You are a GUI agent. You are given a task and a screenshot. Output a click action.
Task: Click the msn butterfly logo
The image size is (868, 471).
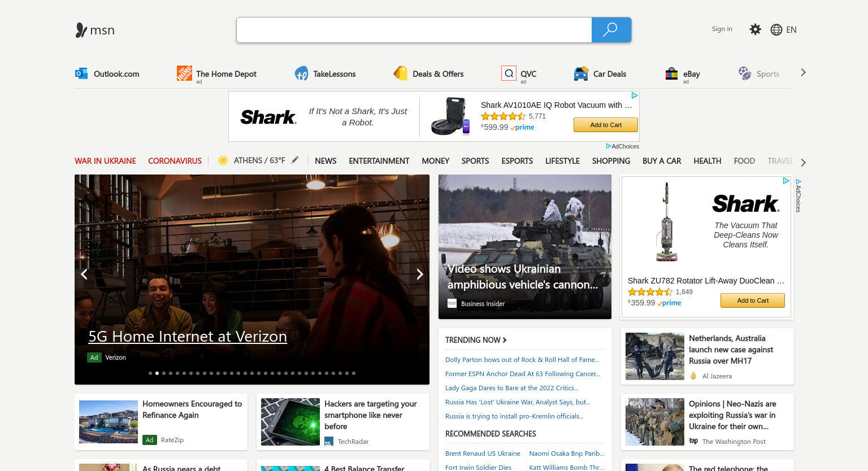pyautogui.click(x=81, y=30)
